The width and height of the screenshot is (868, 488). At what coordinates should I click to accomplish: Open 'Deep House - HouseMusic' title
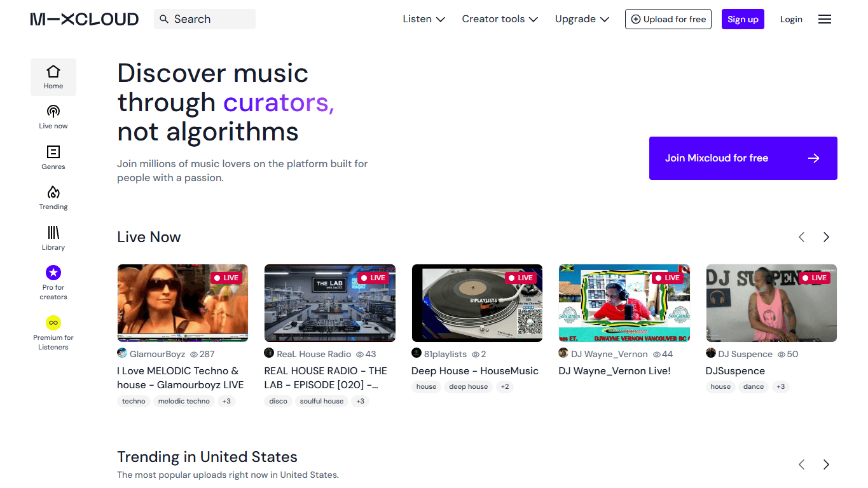475,371
